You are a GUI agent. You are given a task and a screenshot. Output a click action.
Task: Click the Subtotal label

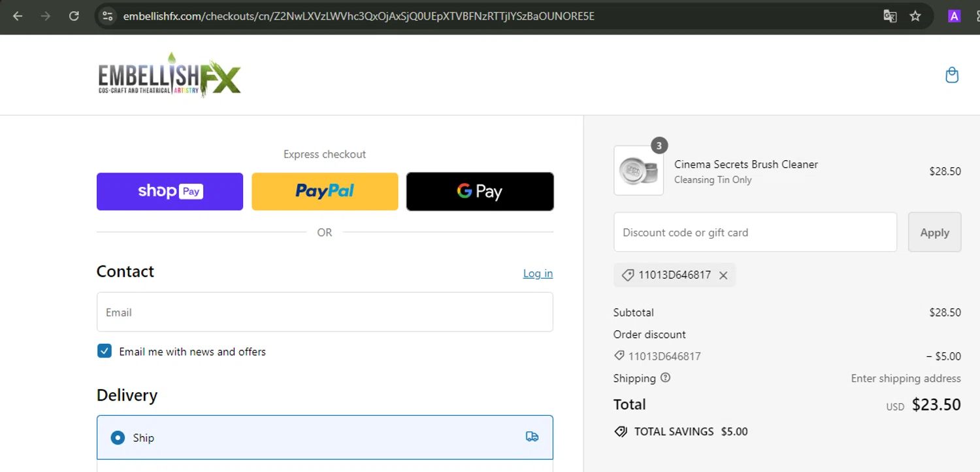click(x=633, y=312)
